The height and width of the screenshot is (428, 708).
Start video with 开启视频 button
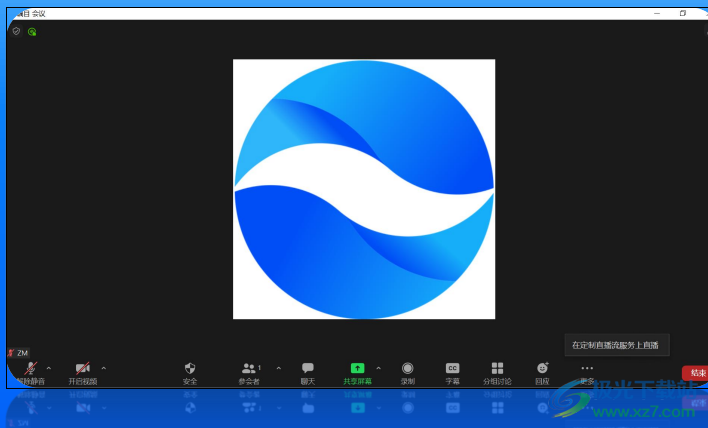pos(82,371)
